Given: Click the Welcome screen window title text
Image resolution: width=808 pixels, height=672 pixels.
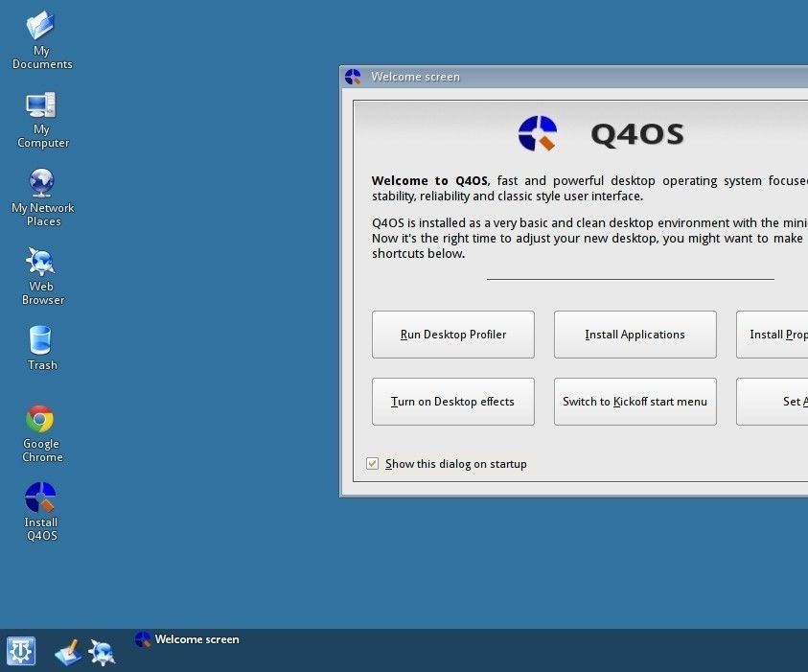Looking at the screenshot, I should [x=415, y=77].
